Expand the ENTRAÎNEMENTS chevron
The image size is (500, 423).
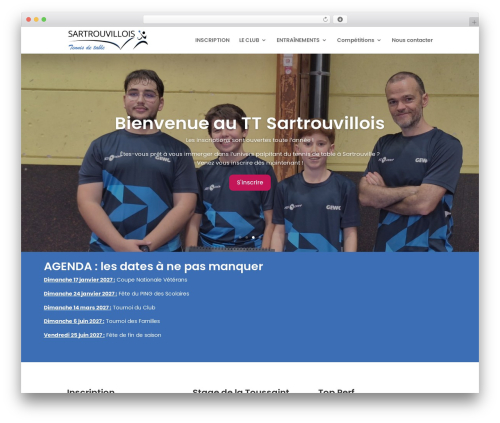[x=324, y=40]
